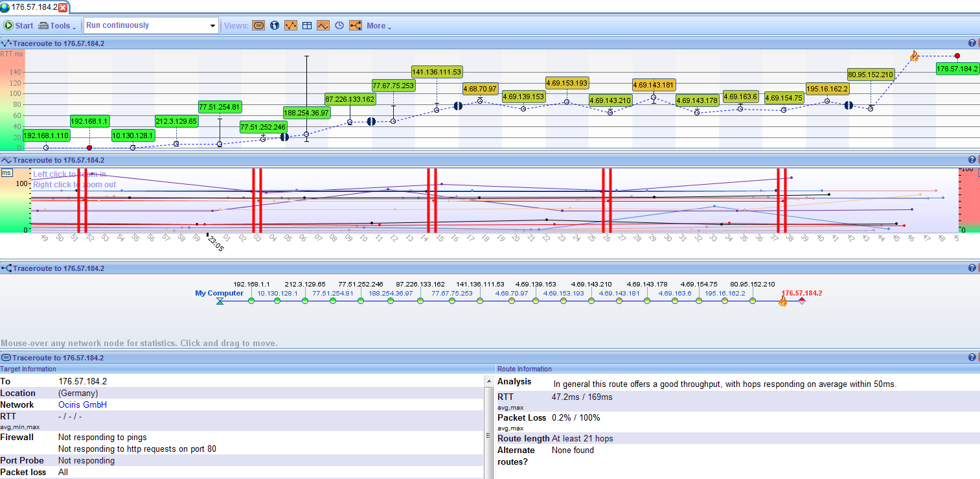Select hop label 4.69.154.75 in the RTT graph
This screenshot has height=479, width=980.
784,98
